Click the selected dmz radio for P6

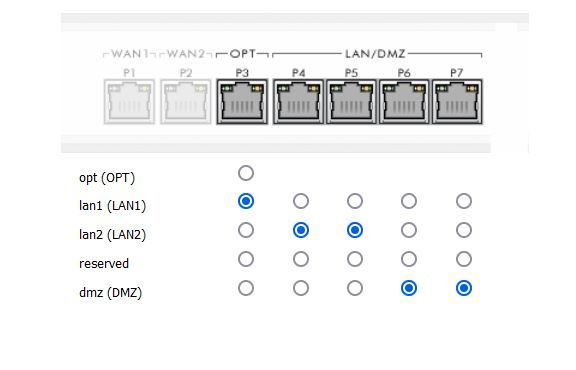coord(409,288)
